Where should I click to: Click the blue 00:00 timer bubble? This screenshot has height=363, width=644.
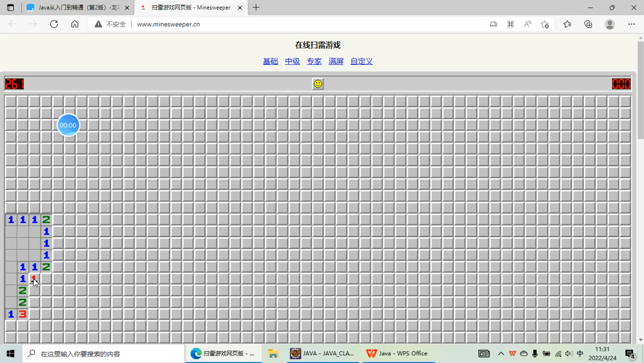(x=68, y=125)
